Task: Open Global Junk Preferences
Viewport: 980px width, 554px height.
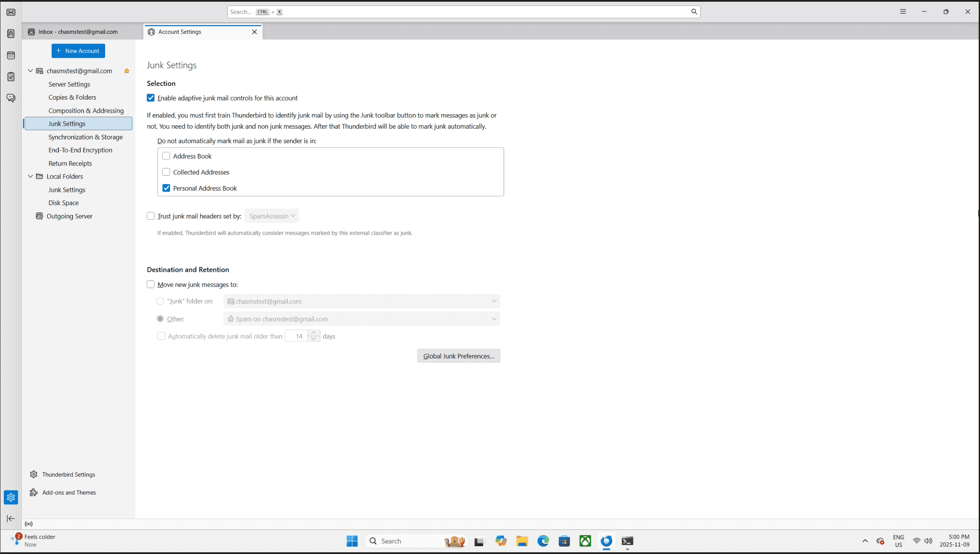Action: 458,356
